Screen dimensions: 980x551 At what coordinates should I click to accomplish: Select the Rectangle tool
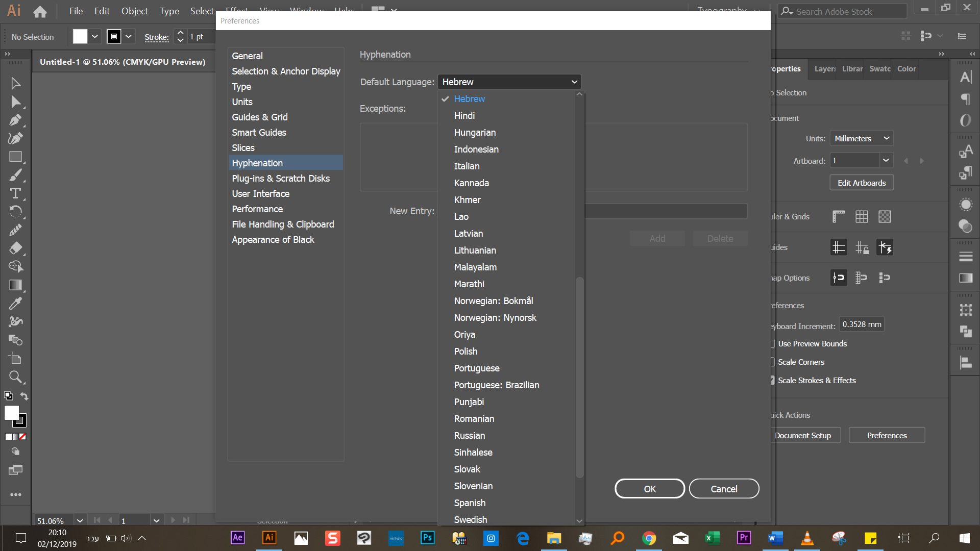click(15, 157)
